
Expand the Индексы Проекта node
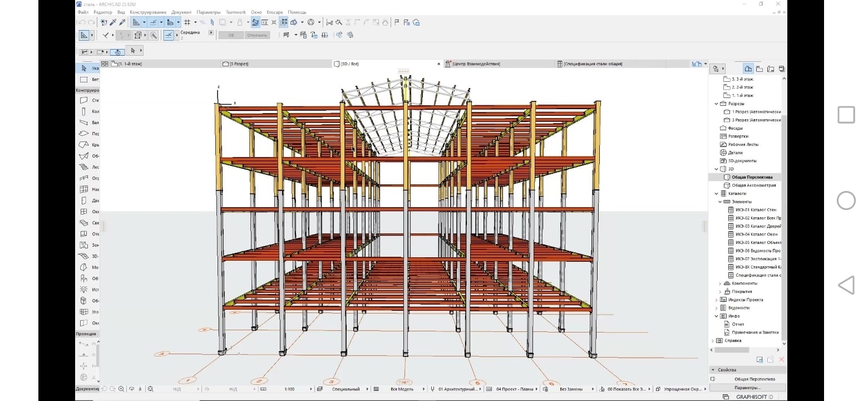click(x=716, y=300)
